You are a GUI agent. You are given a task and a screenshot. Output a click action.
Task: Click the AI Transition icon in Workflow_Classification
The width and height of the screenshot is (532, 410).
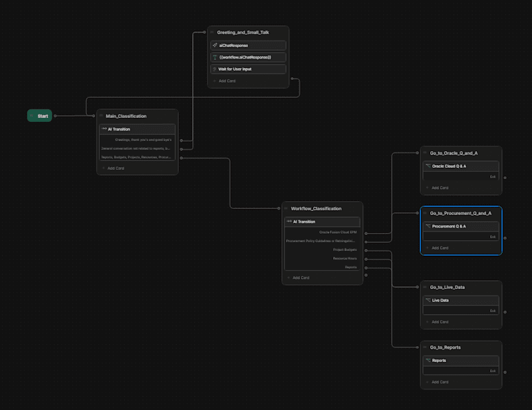click(289, 222)
